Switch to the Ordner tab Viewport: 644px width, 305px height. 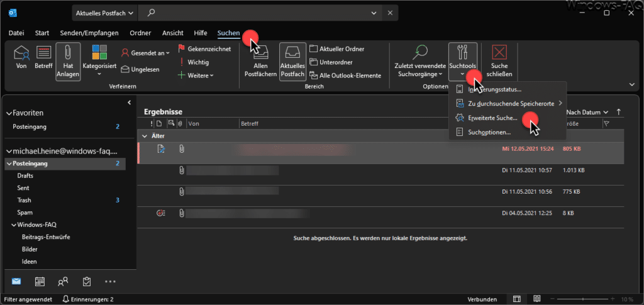[x=140, y=33]
